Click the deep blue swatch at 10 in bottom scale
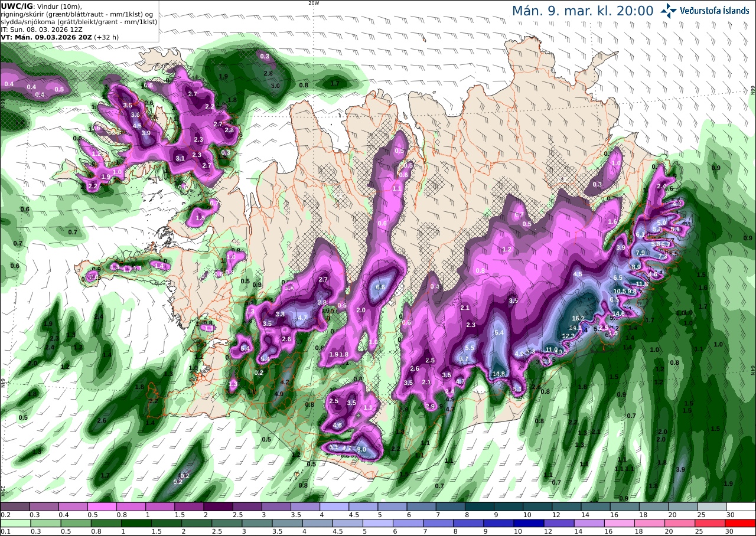Viewport: 756px width, 536px height. pos(529,523)
